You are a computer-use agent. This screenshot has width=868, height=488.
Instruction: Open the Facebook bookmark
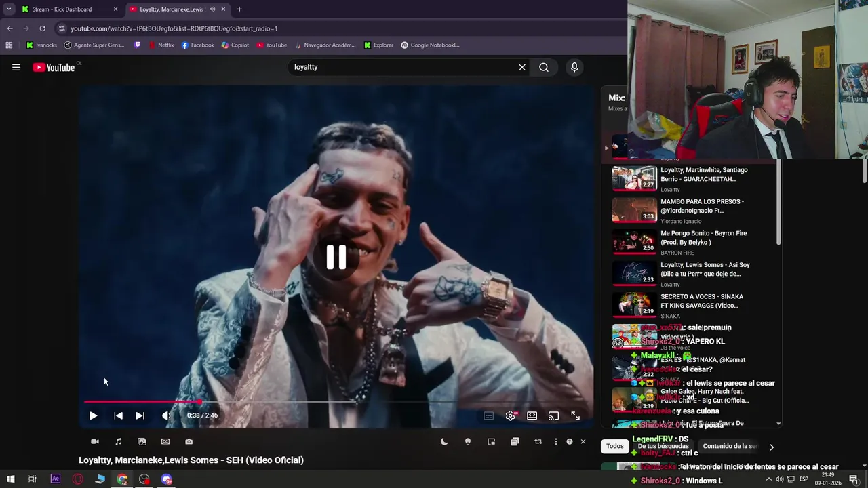click(197, 45)
